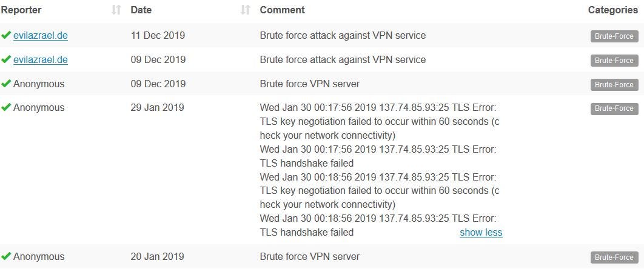This screenshot has width=644, height=269.
Task: Select Brute-Force tag on 20 Jan 2019 row
Action: [x=614, y=257]
